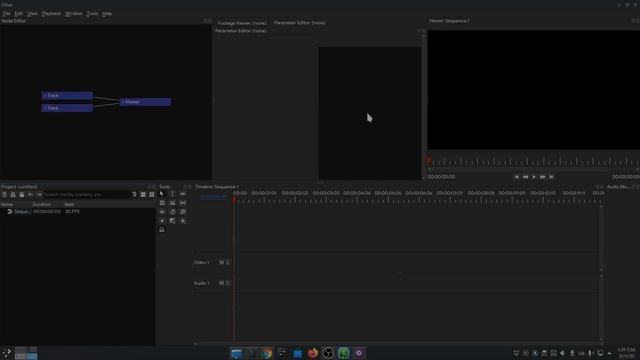
Task: Switch to Parameter Editor tab
Action: tap(300, 23)
